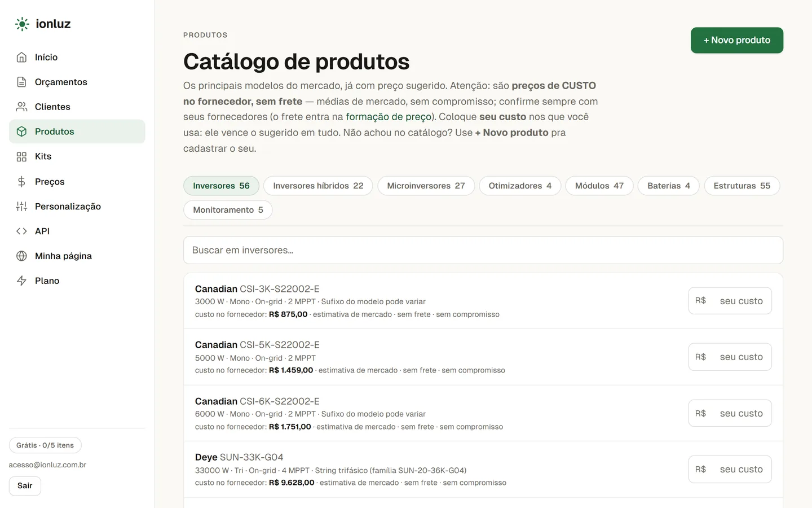The width and height of the screenshot is (812, 508).
Task: Show the Monitoramento category
Action: click(228, 210)
